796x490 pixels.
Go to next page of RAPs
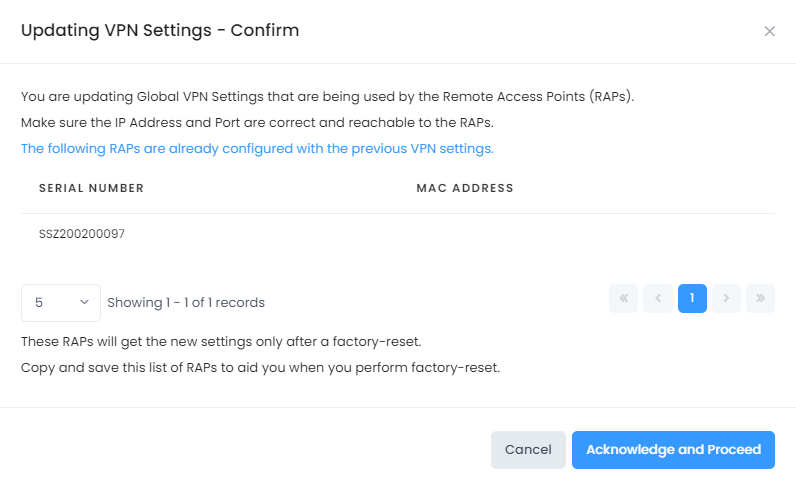click(x=727, y=298)
